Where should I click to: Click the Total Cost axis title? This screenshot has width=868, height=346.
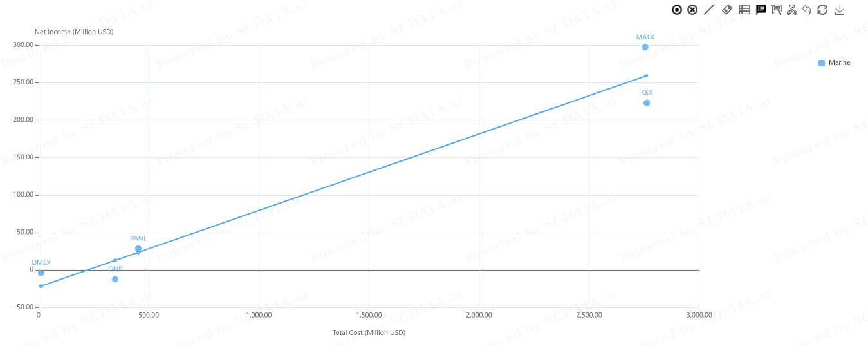(x=369, y=332)
